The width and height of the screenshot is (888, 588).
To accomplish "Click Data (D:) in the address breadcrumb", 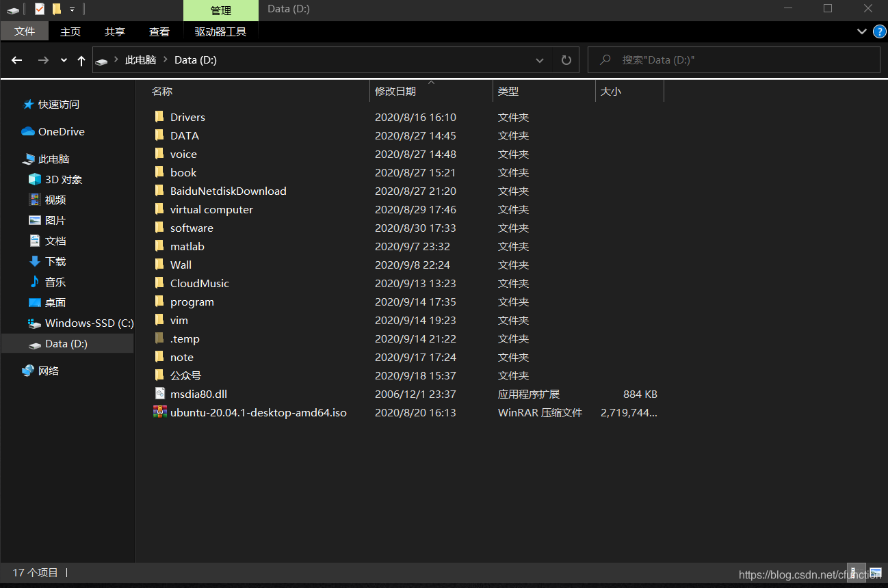I will click(196, 60).
